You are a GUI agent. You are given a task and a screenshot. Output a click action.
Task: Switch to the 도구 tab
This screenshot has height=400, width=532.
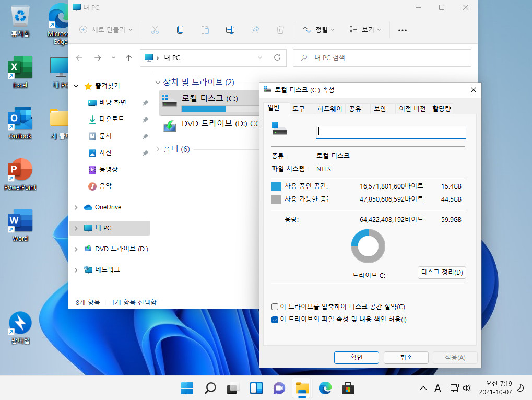tap(299, 109)
